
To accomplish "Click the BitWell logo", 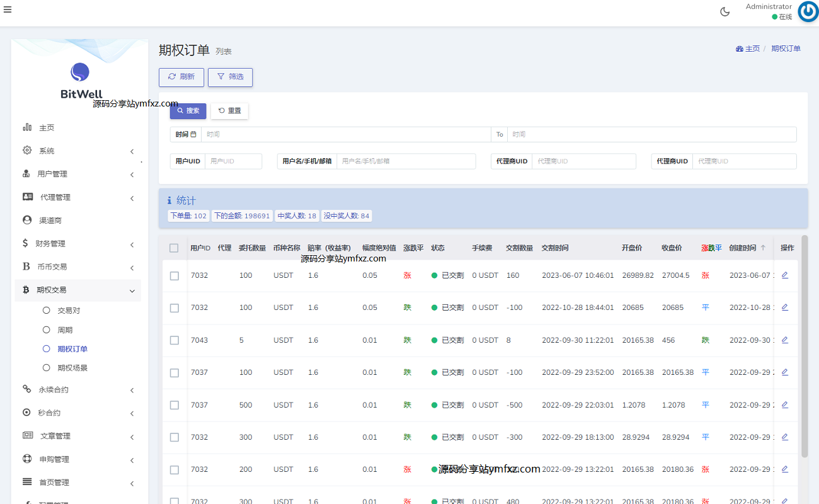I will point(81,73).
